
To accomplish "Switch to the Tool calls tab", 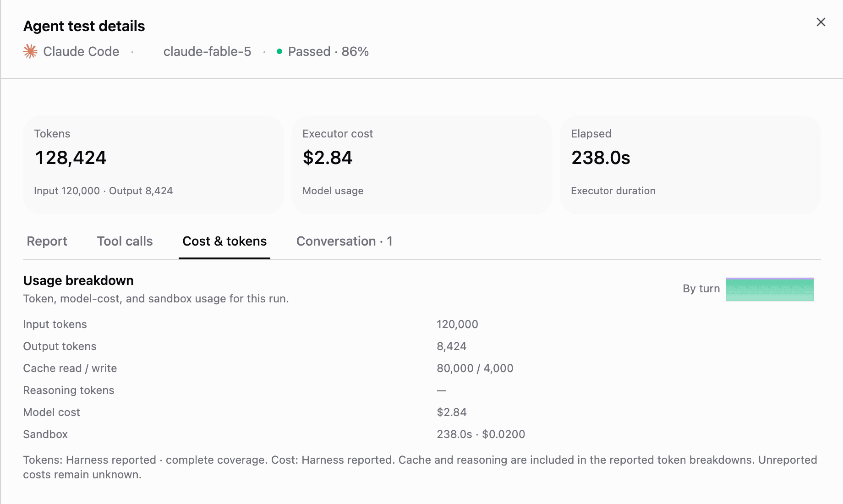I will coord(125,241).
